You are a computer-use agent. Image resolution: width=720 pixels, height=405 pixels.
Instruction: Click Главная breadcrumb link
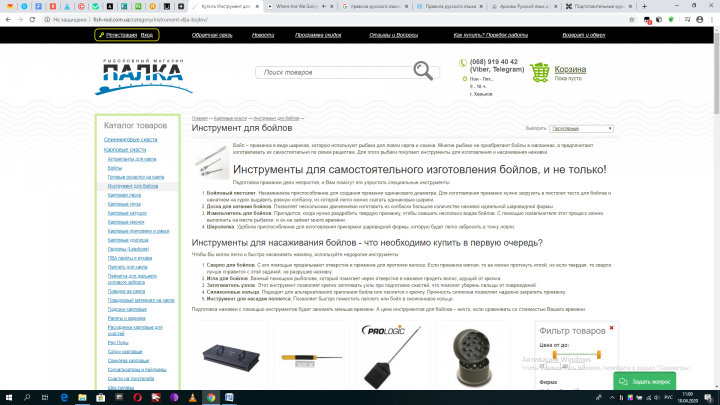[x=200, y=118]
